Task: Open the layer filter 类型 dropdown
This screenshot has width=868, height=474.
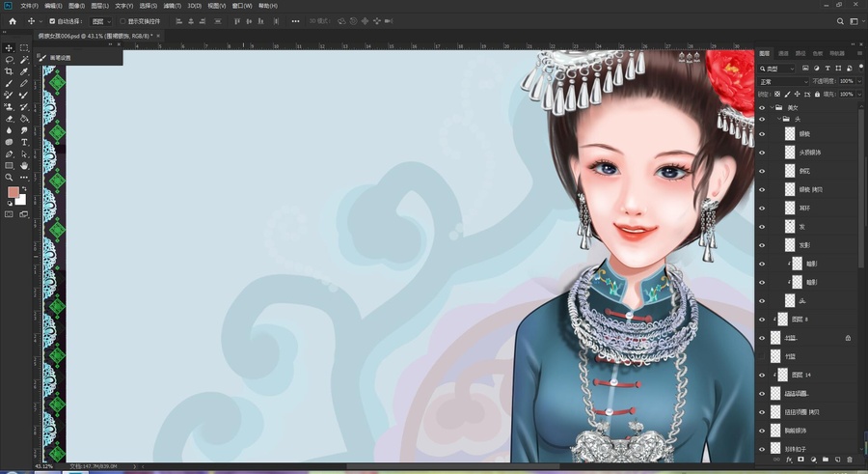Action: point(776,69)
